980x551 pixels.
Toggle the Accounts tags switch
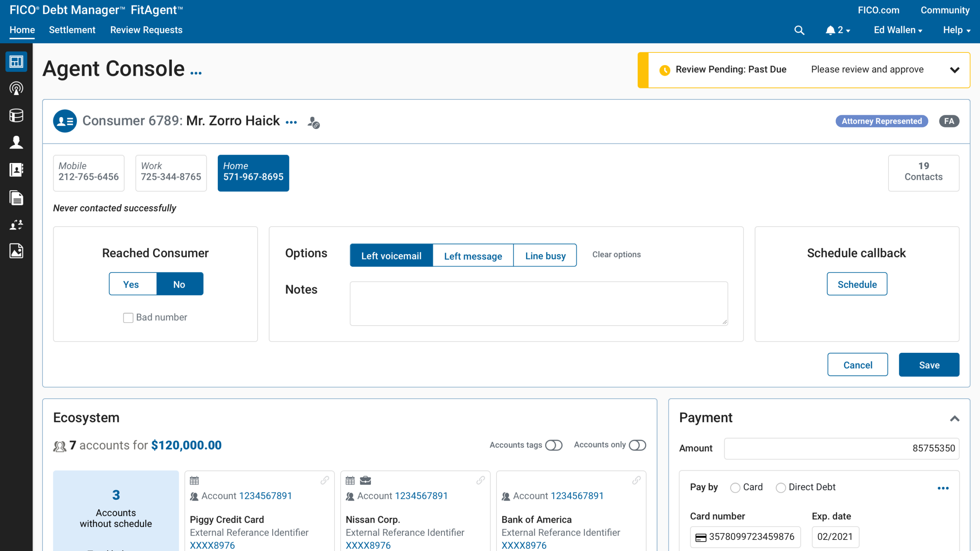554,445
